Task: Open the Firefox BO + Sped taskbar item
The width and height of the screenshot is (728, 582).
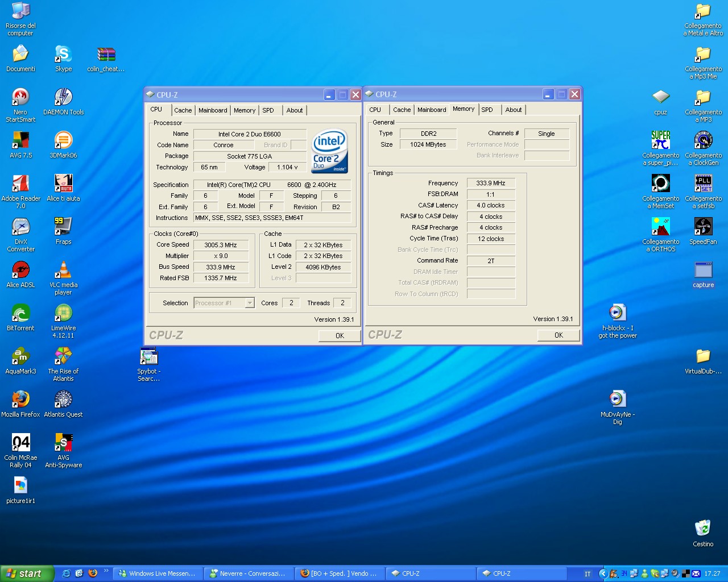Action: (341, 573)
